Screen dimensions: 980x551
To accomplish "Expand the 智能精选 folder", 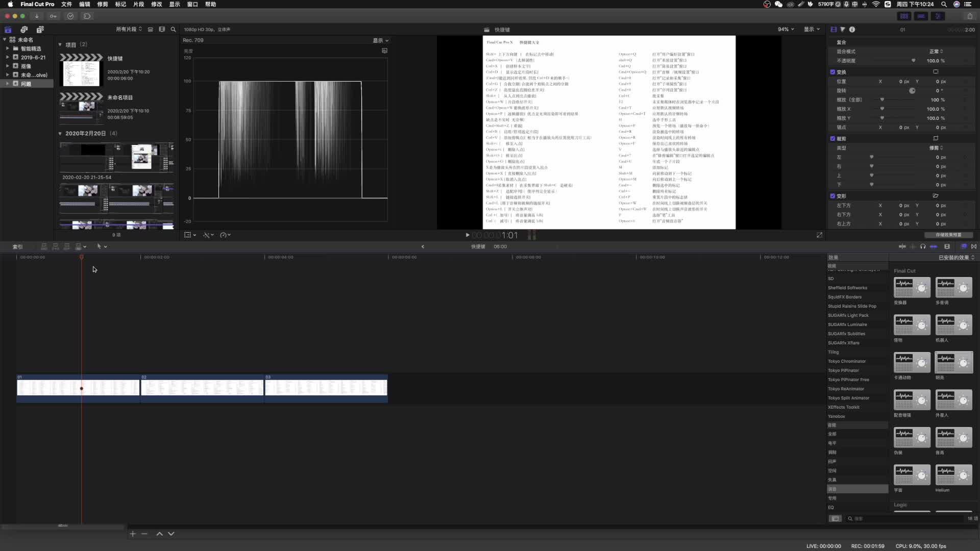I will (x=7, y=48).
